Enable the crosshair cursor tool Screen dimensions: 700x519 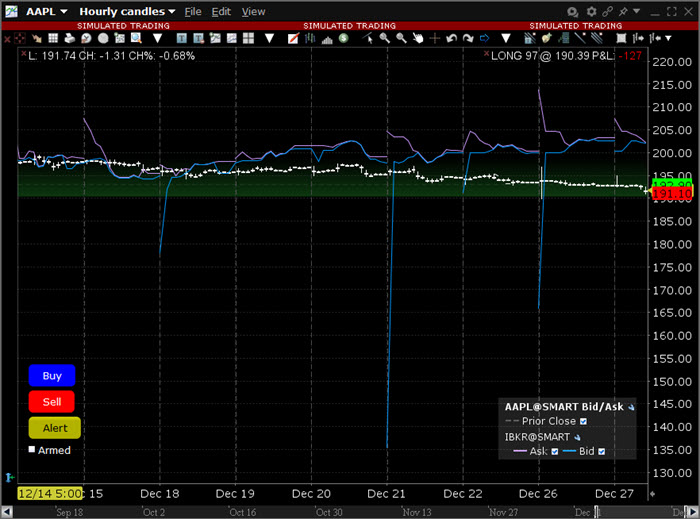click(x=435, y=38)
